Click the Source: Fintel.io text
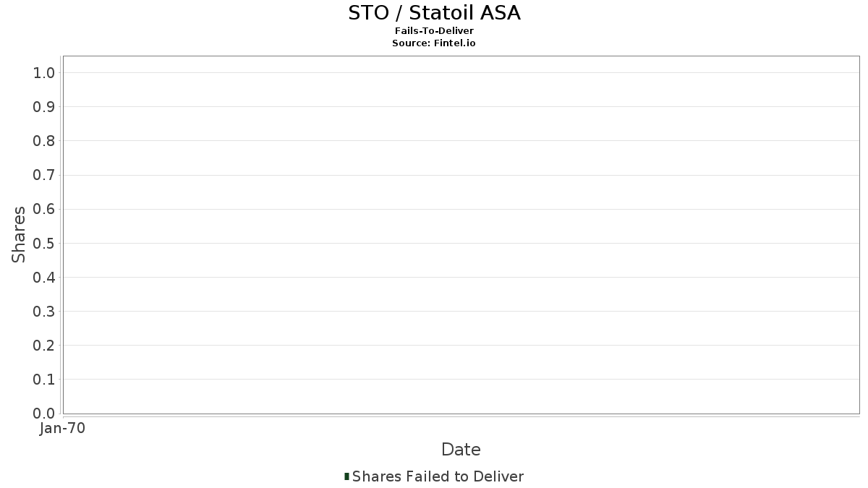 click(434, 43)
